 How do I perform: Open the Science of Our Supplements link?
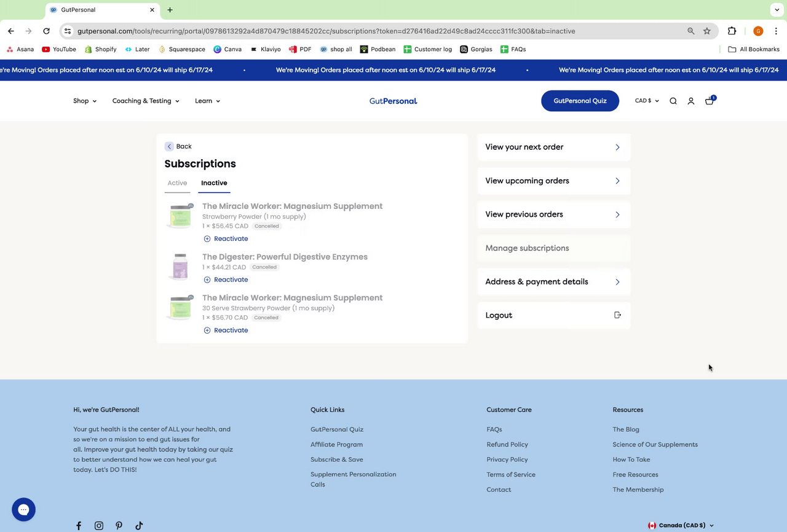click(x=655, y=445)
